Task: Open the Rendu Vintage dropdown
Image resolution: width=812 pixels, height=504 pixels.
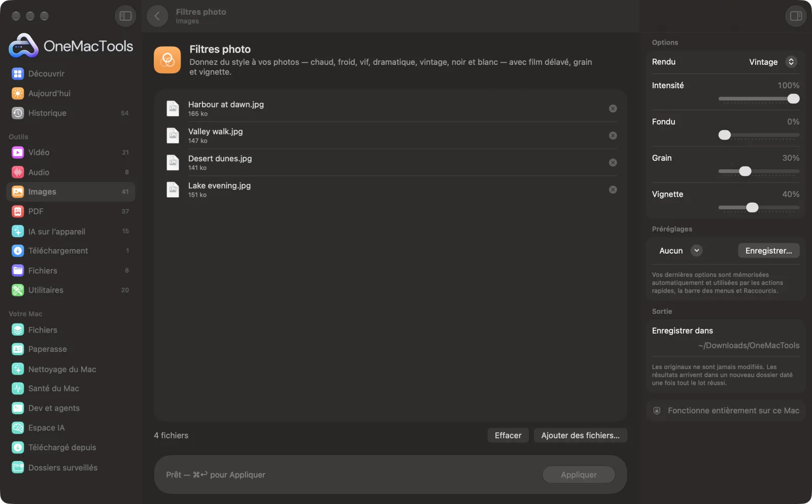Action: [773, 62]
